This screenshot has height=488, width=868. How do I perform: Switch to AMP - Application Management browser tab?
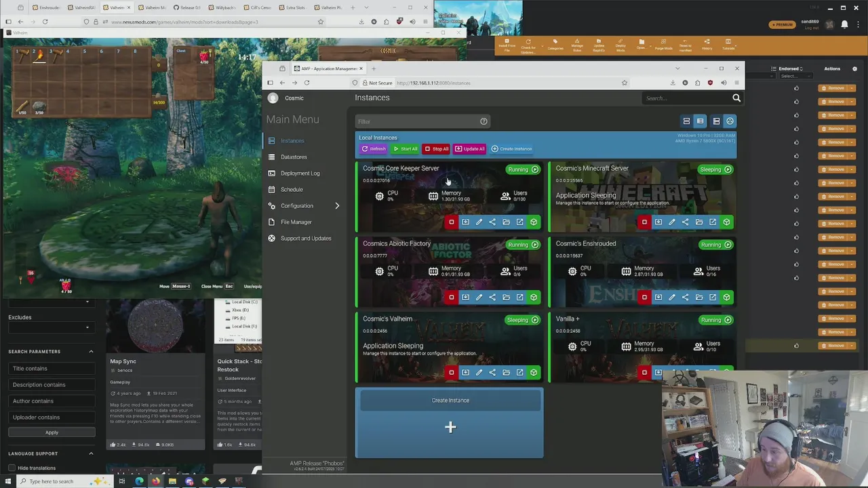click(x=330, y=68)
